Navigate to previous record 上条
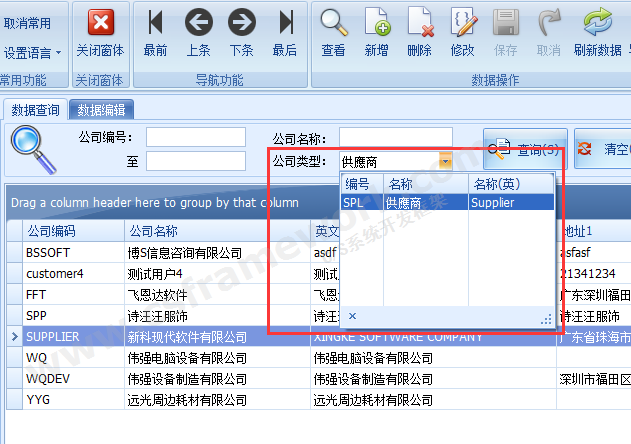The image size is (631, 444). click(198, 22)
